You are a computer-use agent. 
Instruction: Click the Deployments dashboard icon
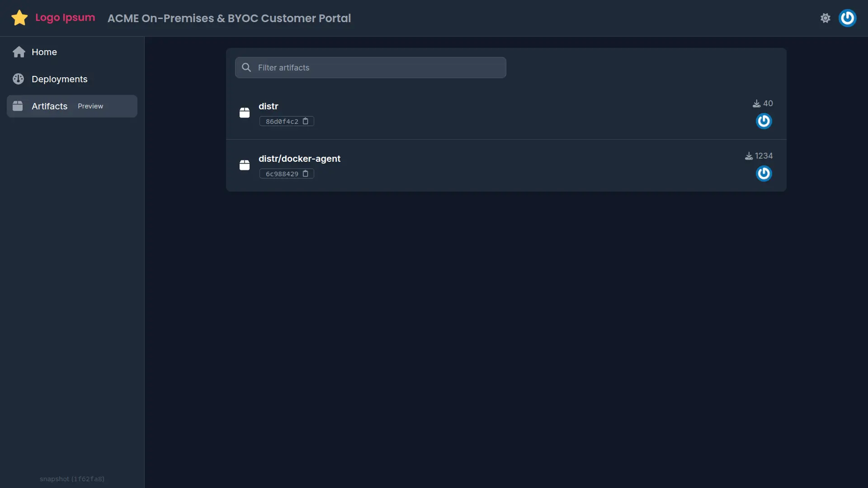click(x=19, y=79)
